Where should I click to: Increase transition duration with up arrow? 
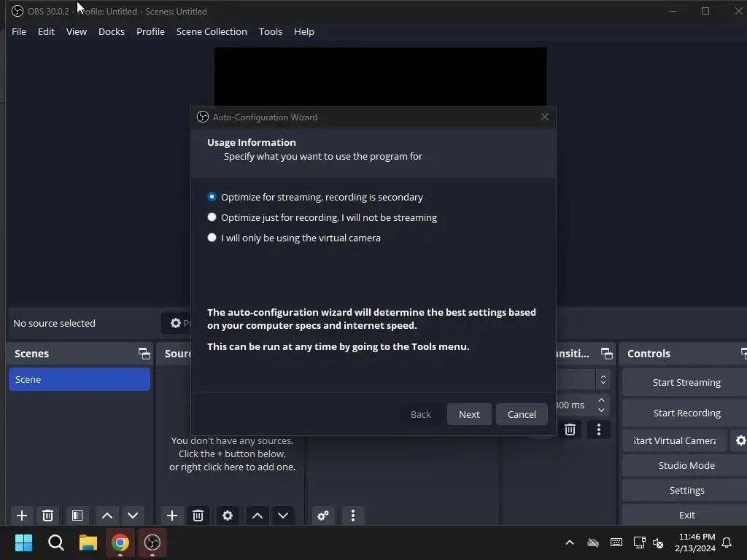[601, 400]
